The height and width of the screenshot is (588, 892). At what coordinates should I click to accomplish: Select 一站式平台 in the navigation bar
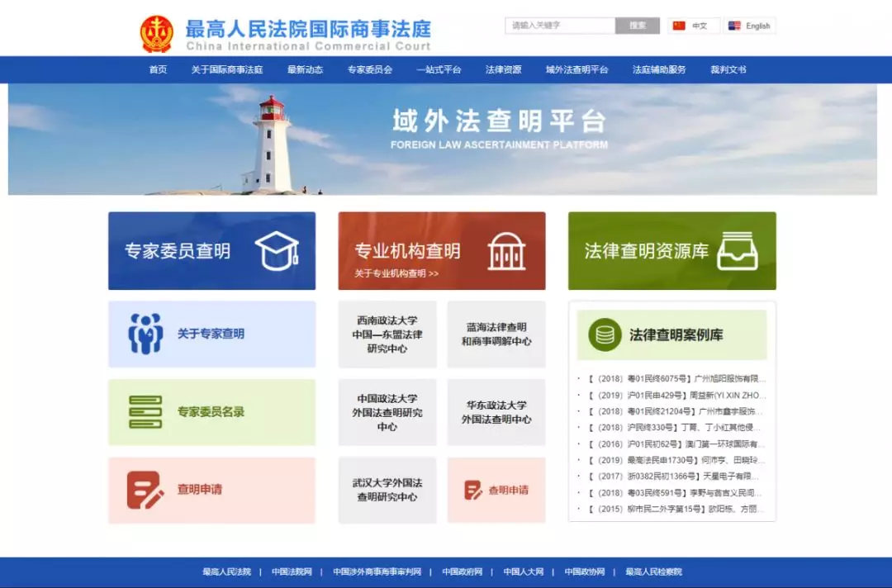[x=439, y=70]
